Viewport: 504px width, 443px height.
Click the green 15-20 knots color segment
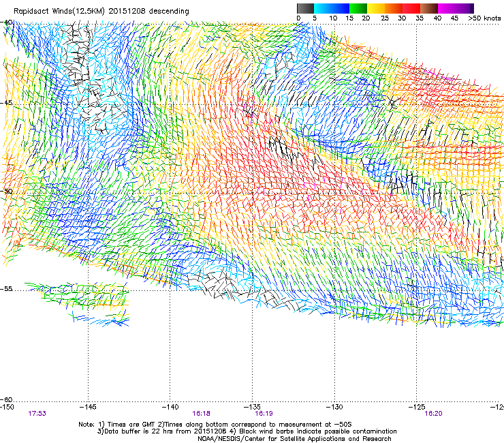click(x=358, y=8)
